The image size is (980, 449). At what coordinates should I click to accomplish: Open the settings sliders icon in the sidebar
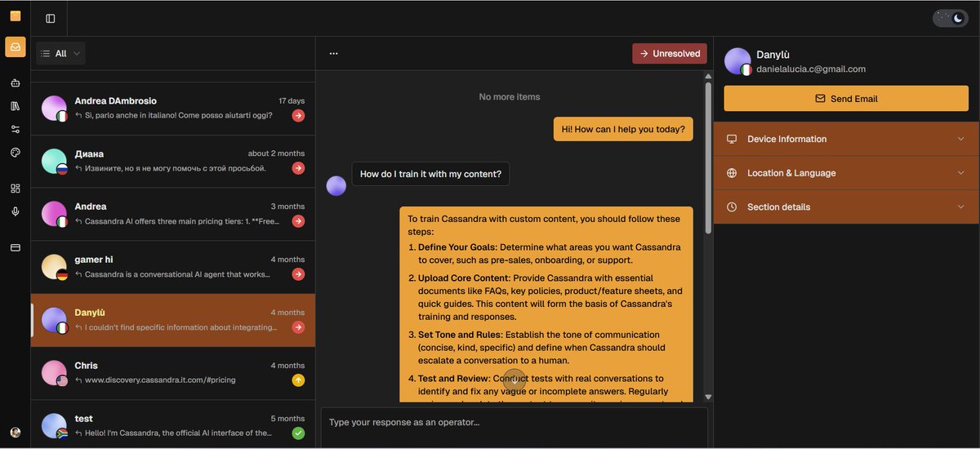(x=16, y=129)
